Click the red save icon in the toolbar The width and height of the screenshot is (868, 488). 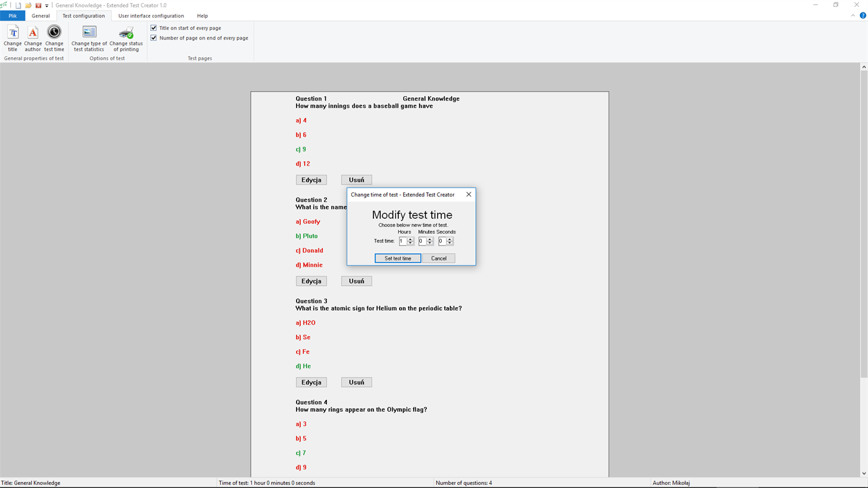[x=37, y=4]
